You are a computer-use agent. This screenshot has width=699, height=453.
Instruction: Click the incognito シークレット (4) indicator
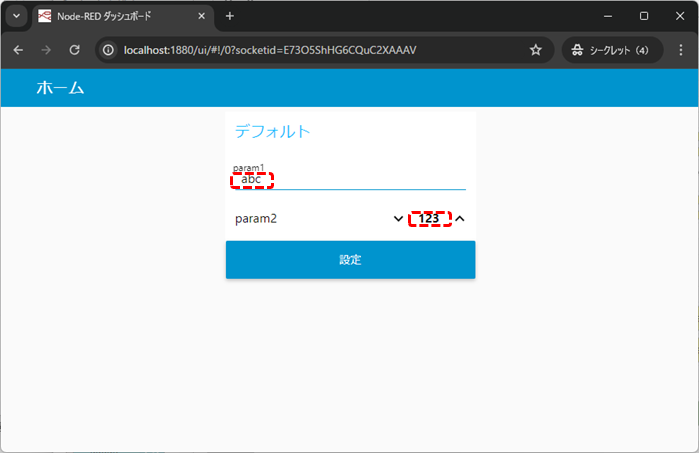click(x=612, y=50)
